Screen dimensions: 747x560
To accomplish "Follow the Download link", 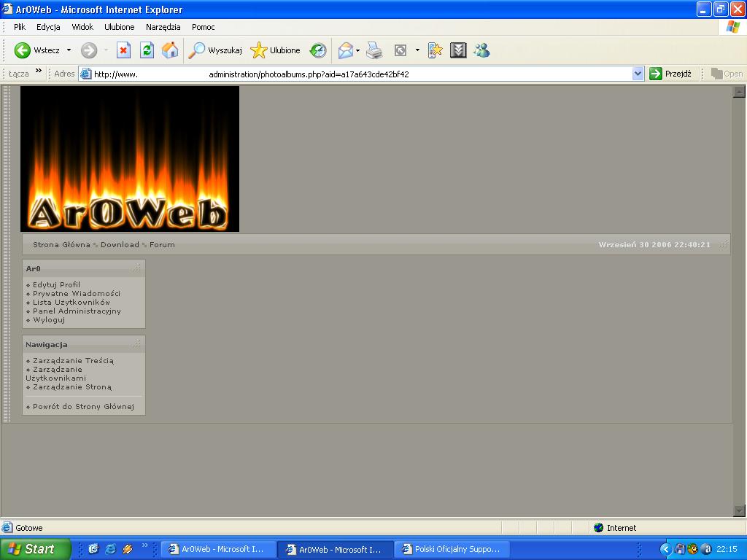I will 120,244.
